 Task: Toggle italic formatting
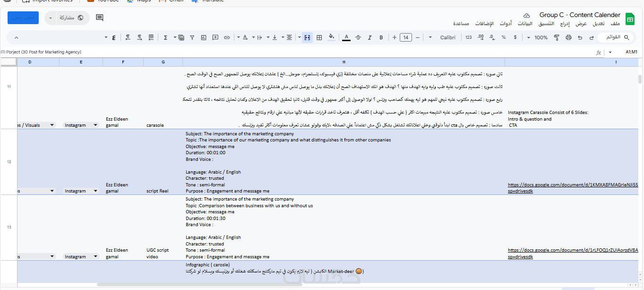pyautogui.click(x=370, y=37)
